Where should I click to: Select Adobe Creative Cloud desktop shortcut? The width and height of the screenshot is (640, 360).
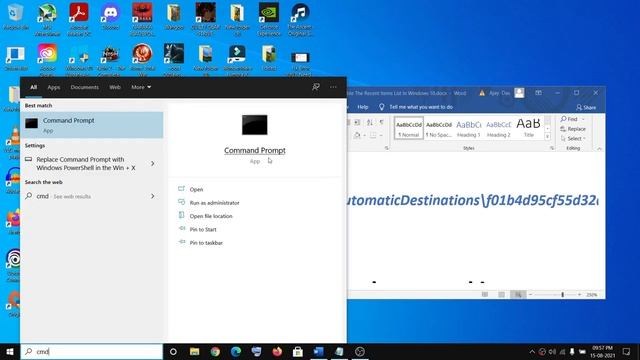(x=47, y=60)
